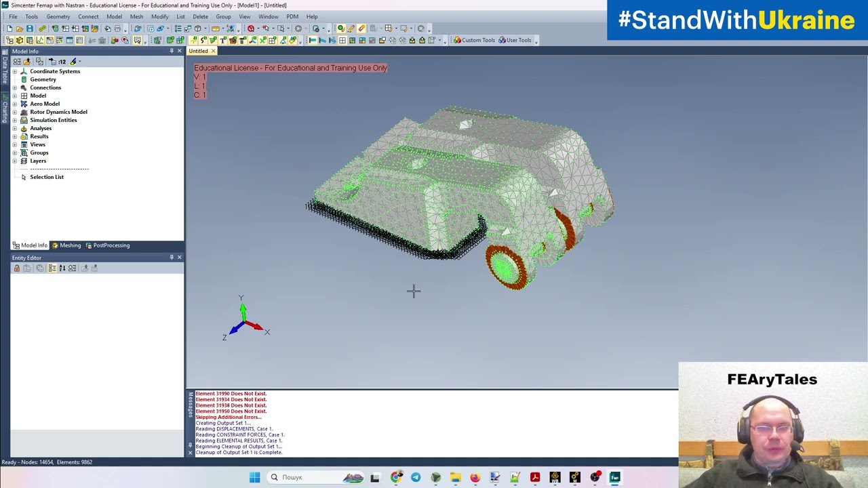Click the Femap taskbar icon
Viewport: 868px width, 488px height.
pos(614,477)
